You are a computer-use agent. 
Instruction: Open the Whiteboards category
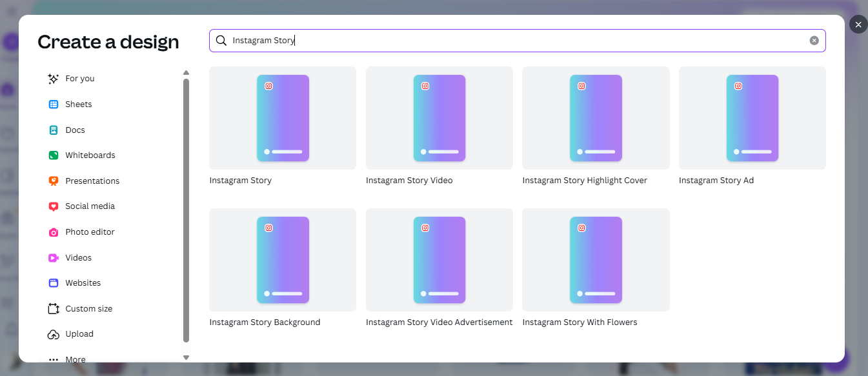[89, 155]
